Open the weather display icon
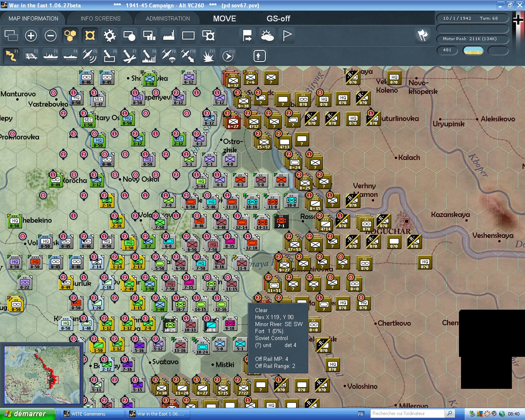 coord(267,36)
